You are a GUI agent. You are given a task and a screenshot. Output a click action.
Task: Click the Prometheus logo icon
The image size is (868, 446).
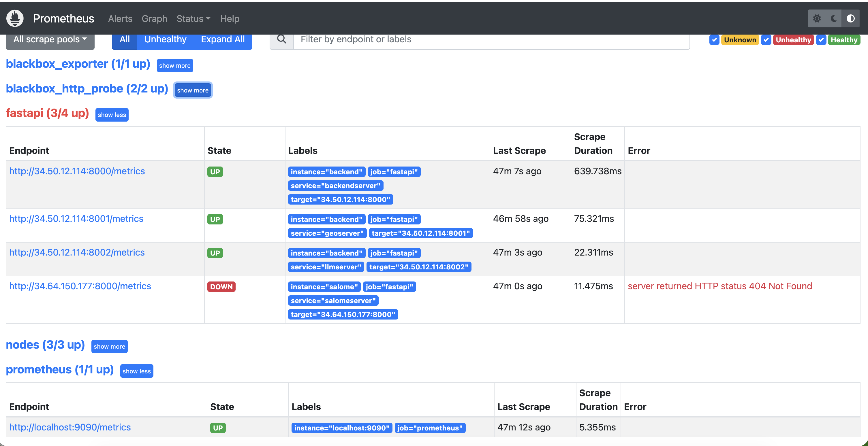tap(15, 18)
